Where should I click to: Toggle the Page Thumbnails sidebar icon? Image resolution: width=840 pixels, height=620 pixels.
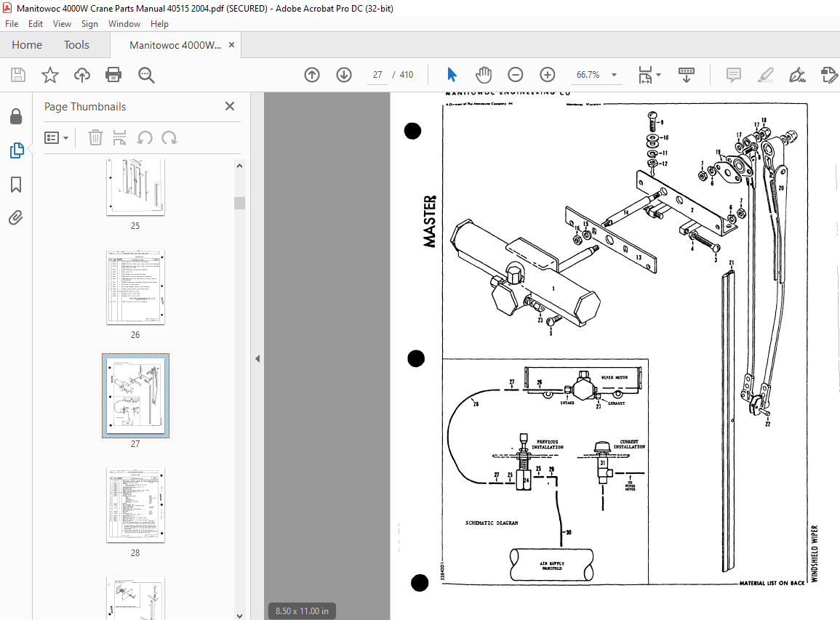click(16, 150)
